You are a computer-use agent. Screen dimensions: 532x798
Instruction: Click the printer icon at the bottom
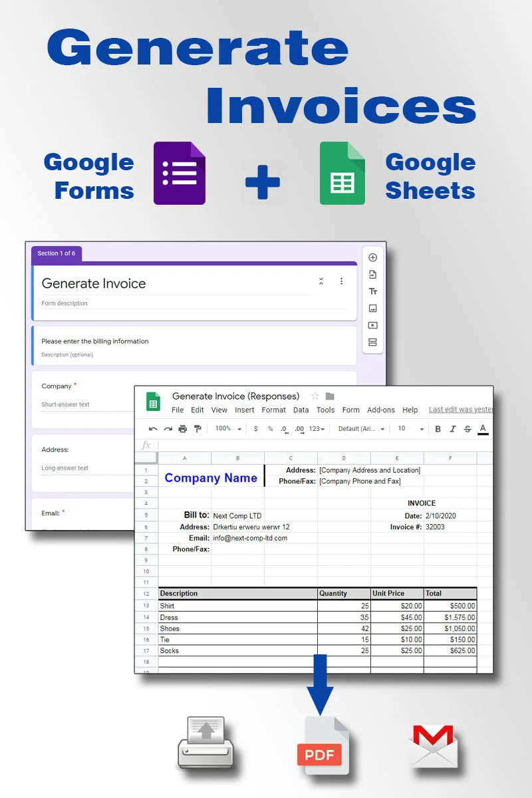(205, 743)
